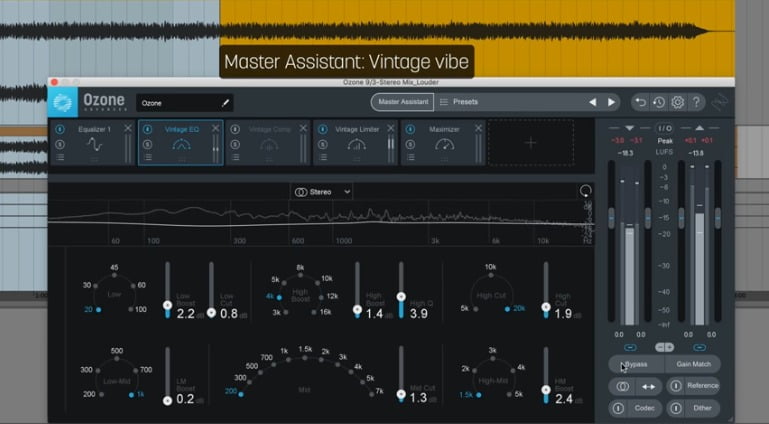Select the Vintage EQ module icon

pyautogui.click(x=181, y=145)
